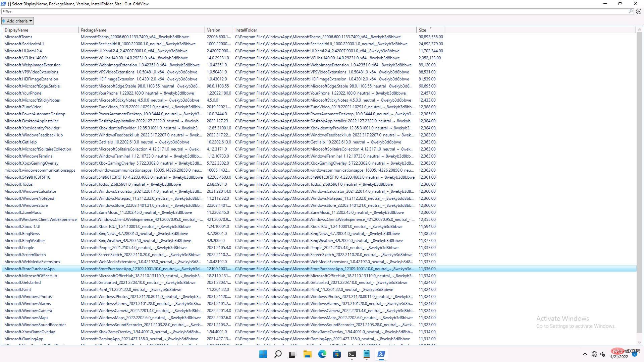Click inside the Filter text field
Viewport: 644px width, 362px height.
tap(302, 11)
